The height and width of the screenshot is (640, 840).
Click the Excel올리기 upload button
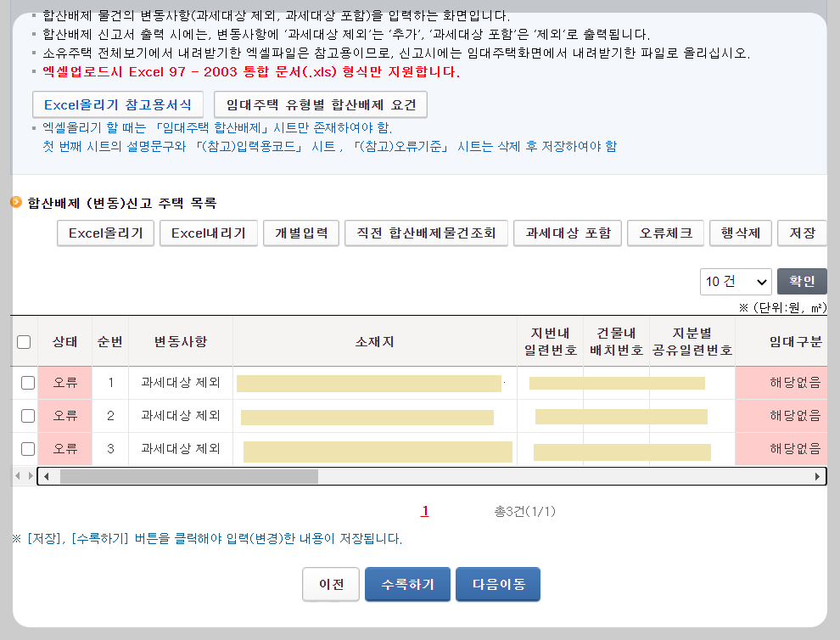(x=105, y=233)
